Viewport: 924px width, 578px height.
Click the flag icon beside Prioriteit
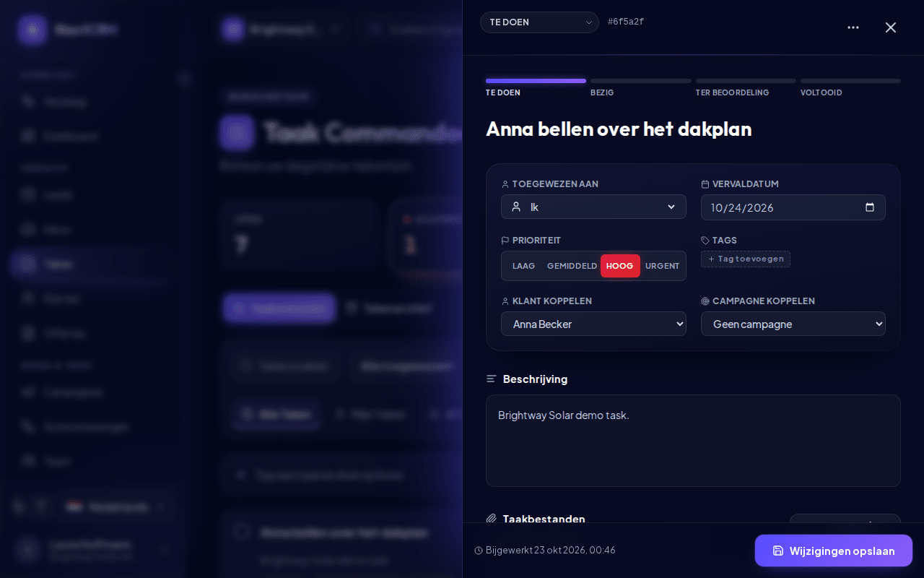[505, 241]
